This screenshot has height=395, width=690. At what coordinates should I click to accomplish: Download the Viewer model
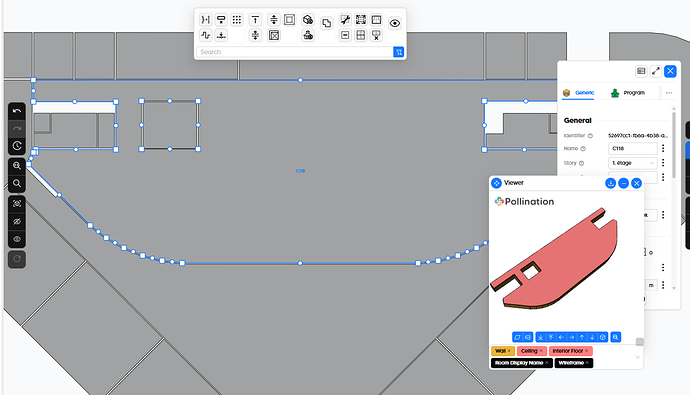tap(610, 183)
